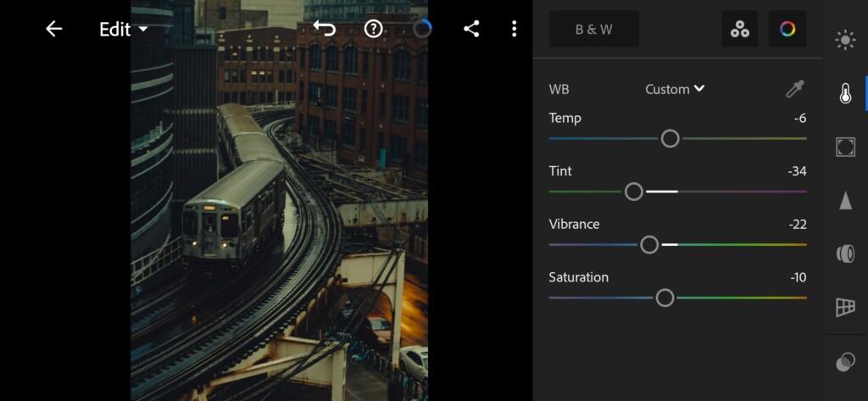Tap the cloud sync progress circle
This screenshot has height=401, width=868.
(422, 29)
